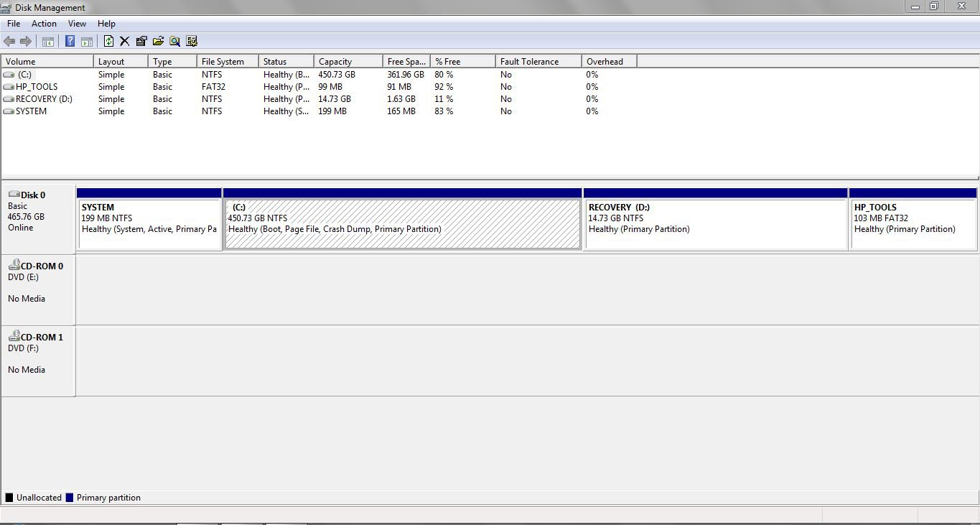This screenshot has width=980, height=525.
Task: Open the Action menu
Action: pyautogui.click(x=44, y=24)
